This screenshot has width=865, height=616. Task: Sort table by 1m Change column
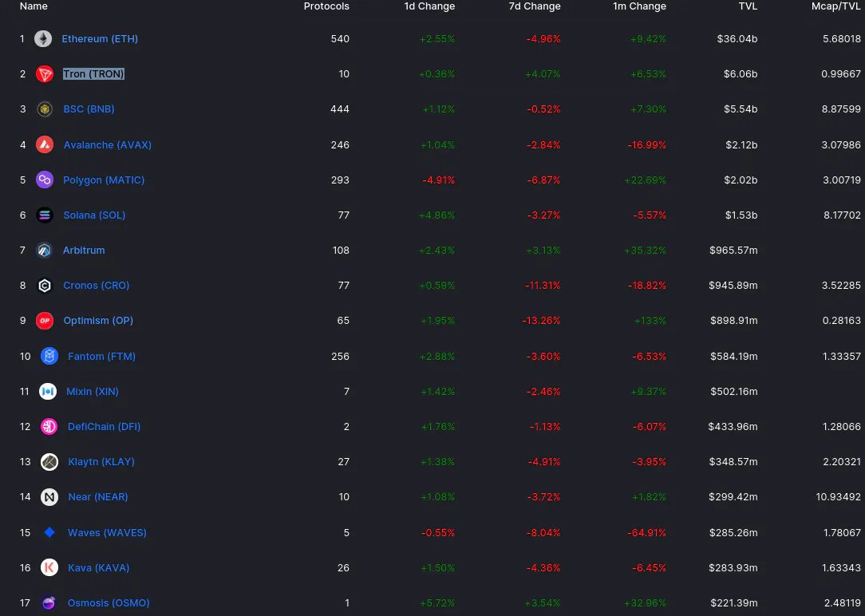tap(640, 6)
